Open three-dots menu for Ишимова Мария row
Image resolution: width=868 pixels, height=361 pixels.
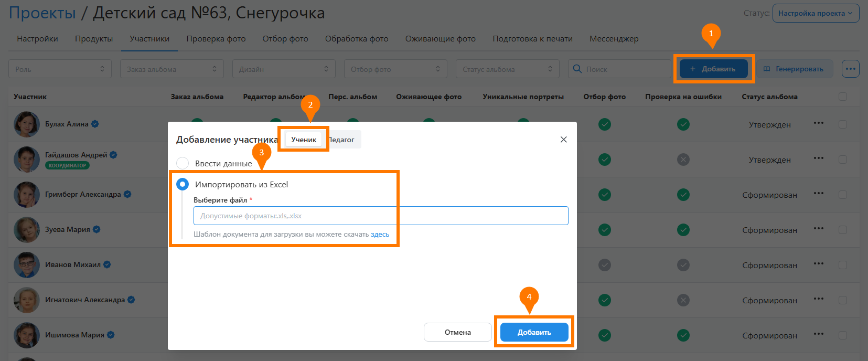tap(818, 334)
